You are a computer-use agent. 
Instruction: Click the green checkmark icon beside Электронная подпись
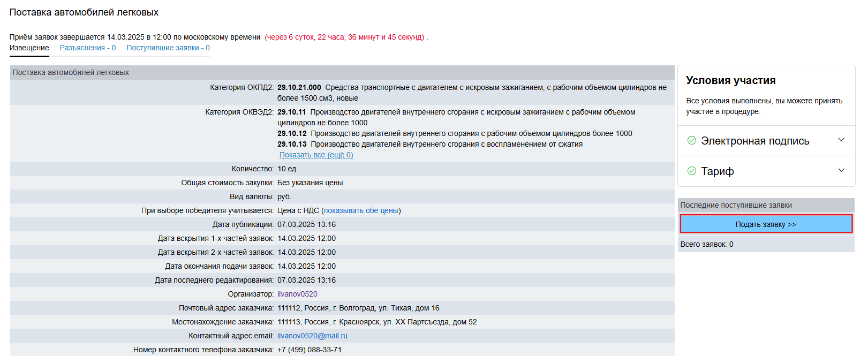click(691, 140)
